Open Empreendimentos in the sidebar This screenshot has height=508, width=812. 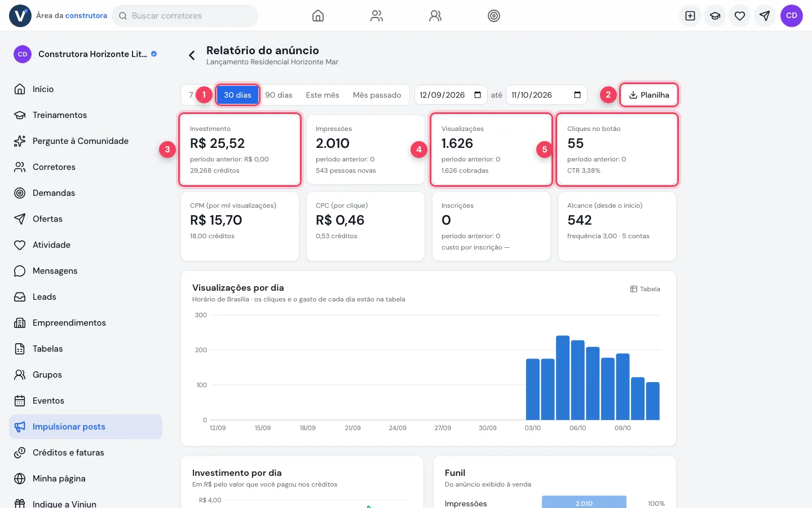[x=86, y=323]
